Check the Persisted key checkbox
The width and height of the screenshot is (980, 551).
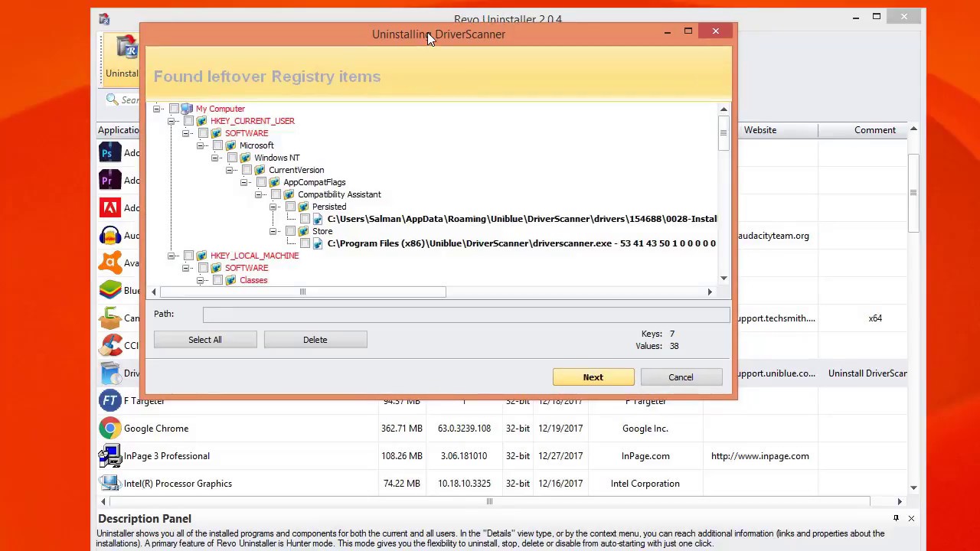pyautogui.click(x=290, y=207)
